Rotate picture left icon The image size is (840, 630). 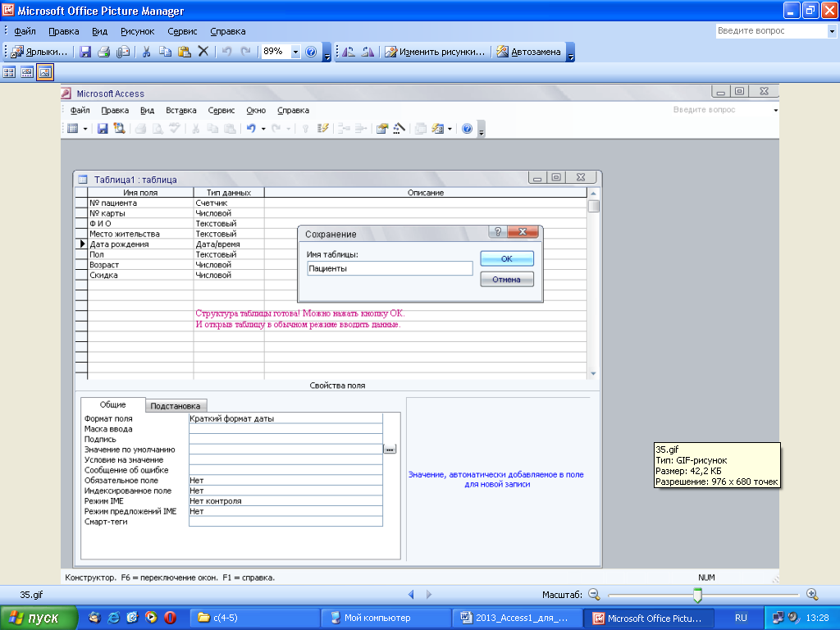pos(348,52)
